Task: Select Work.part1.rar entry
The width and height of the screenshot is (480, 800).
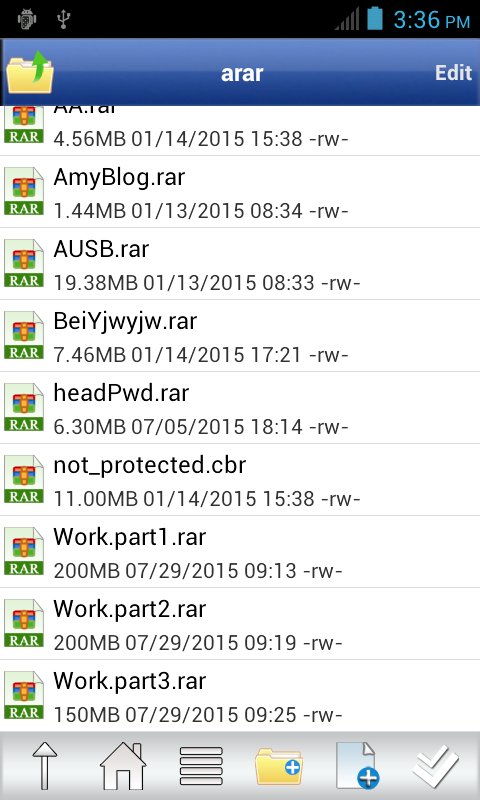Action: click(x=240, y=552)
